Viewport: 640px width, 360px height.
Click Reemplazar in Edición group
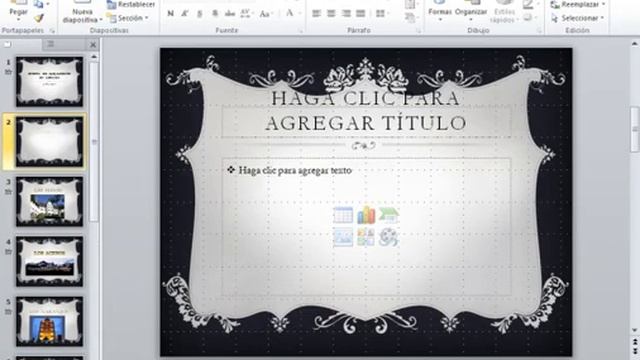pyautogui.click(x=577, y=4)
